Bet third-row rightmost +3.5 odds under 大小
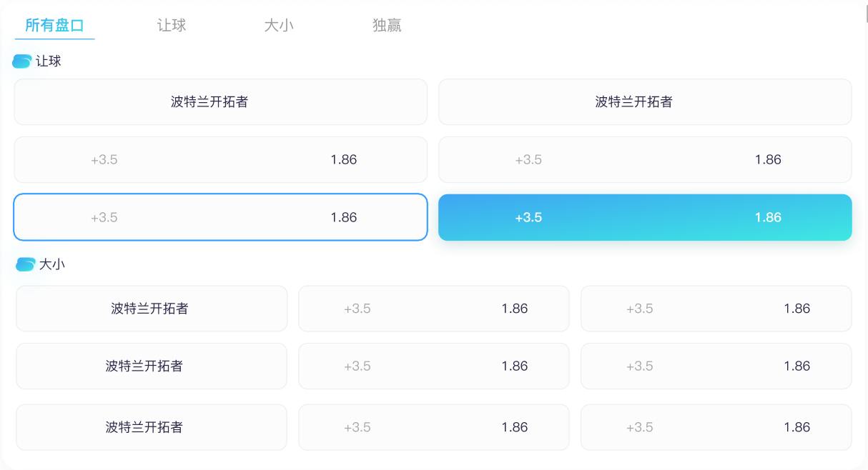 point(716,427)
